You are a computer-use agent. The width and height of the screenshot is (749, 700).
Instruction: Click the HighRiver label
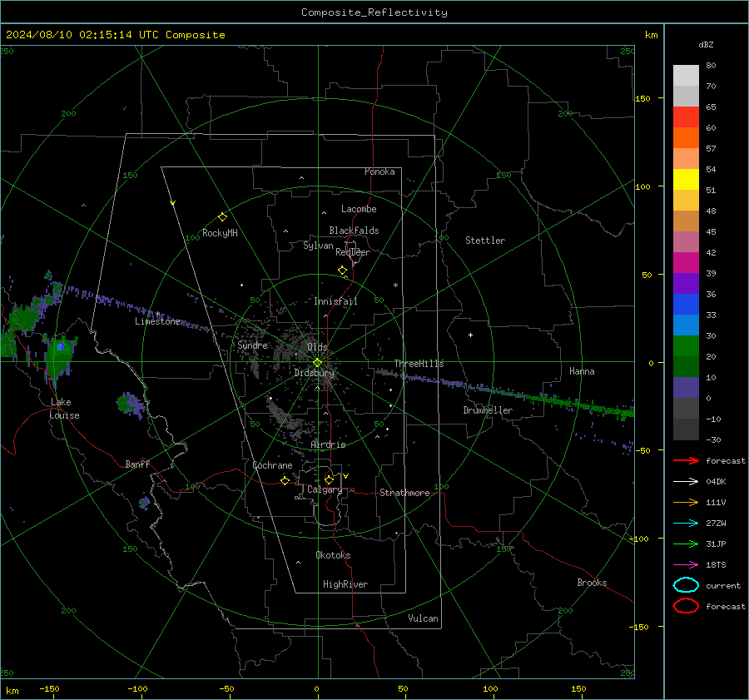345,584
